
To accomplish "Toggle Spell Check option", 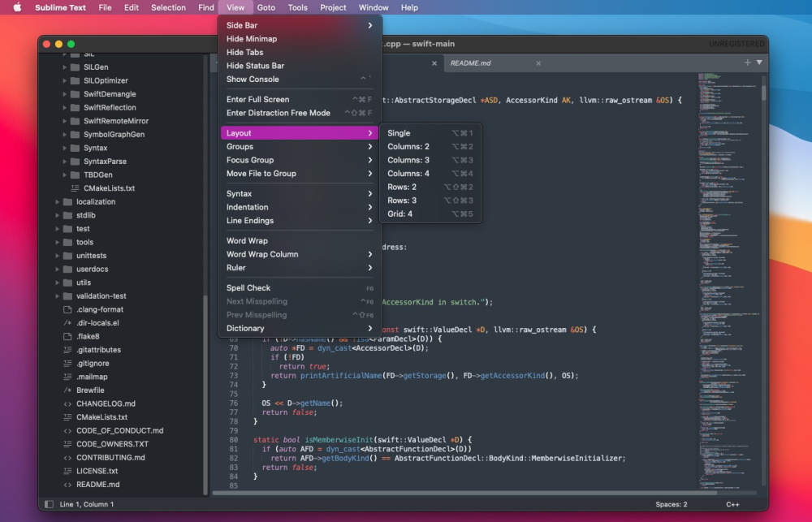I will click(x=300, y=288).
